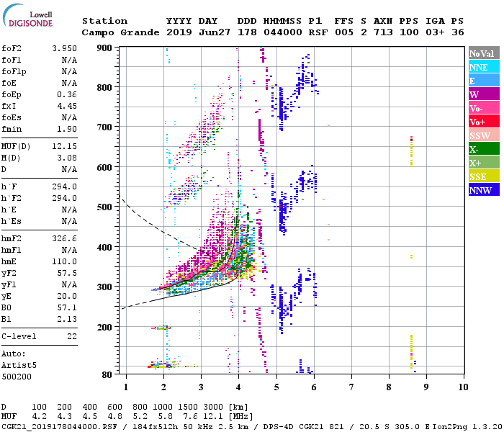Image resolution: width=504 pixels, height=432 pixels.
Task: Click the yF2 value 57.5
Action: pyautogui.click(x=67, y=273)
